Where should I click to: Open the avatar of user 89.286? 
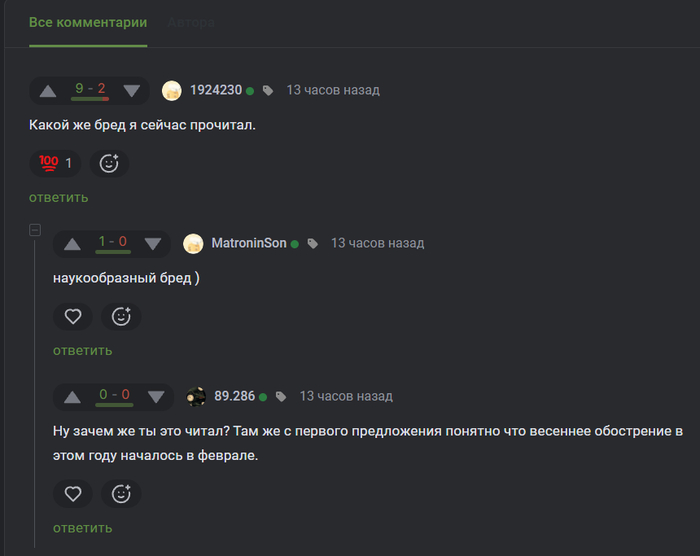coord(196,397)
